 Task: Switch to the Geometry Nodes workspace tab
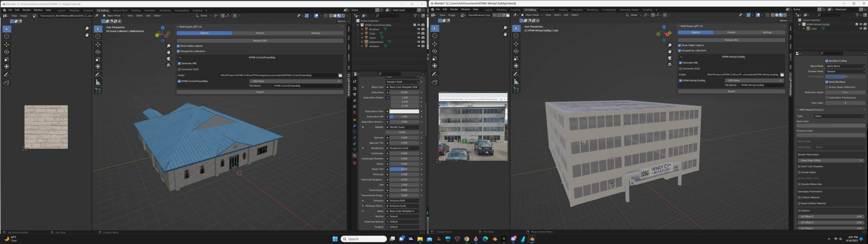(x=629, y=10)
